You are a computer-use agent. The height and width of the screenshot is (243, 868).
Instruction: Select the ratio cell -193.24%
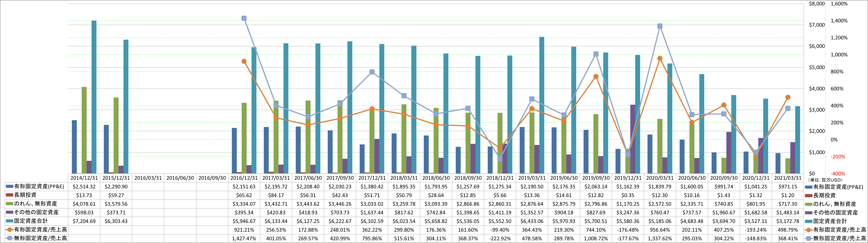tap(756, 230)
